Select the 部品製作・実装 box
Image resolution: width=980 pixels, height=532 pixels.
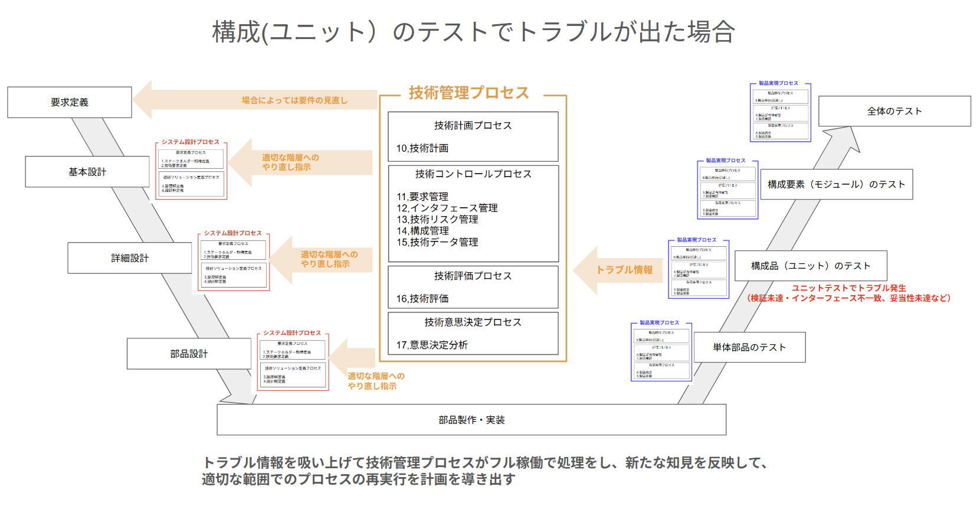click(x=472, y=420)
